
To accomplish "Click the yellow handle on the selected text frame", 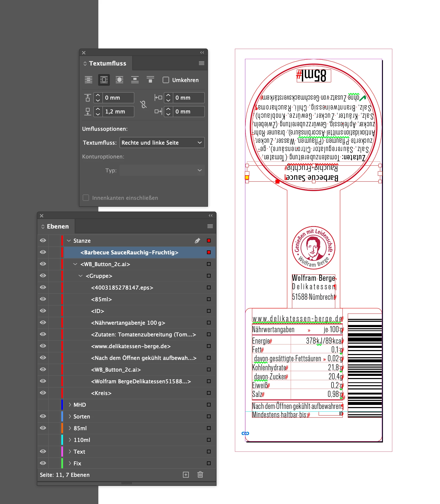I will (x=247, y=177).
